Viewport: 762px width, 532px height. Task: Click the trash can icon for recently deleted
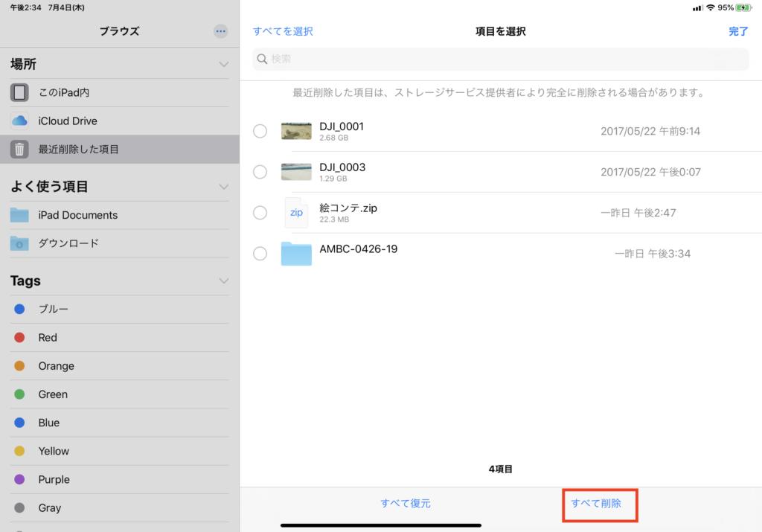tap(19, 149)
